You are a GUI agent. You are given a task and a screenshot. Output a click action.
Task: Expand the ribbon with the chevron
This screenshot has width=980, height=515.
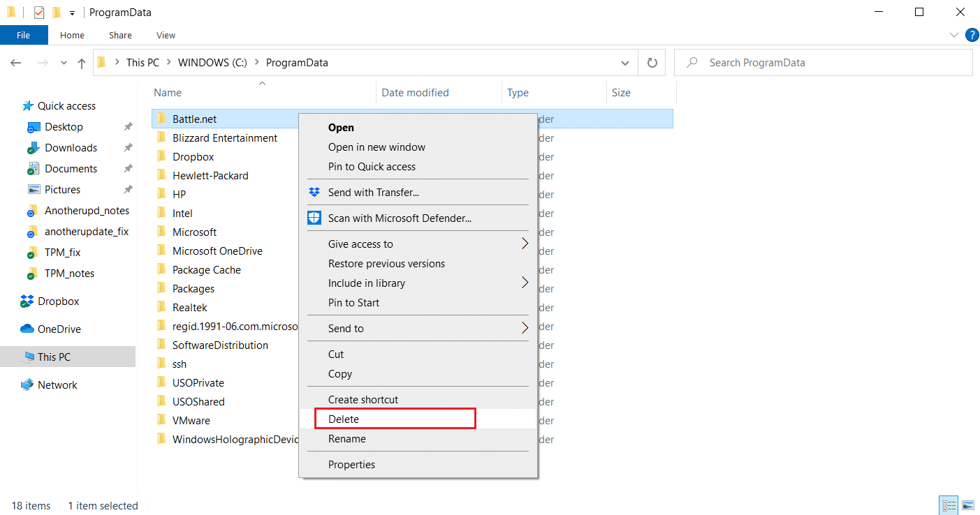(x=954, y=35)
